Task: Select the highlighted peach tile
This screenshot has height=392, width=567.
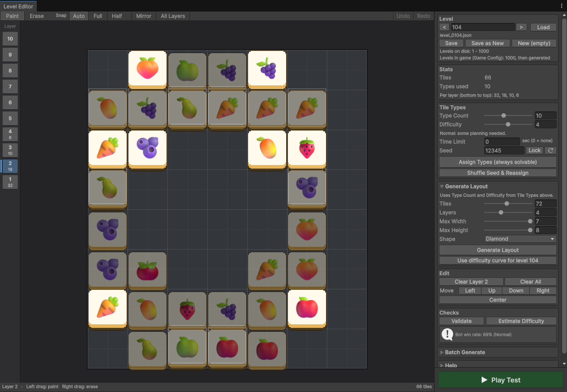Action: [x=148, y=70]
